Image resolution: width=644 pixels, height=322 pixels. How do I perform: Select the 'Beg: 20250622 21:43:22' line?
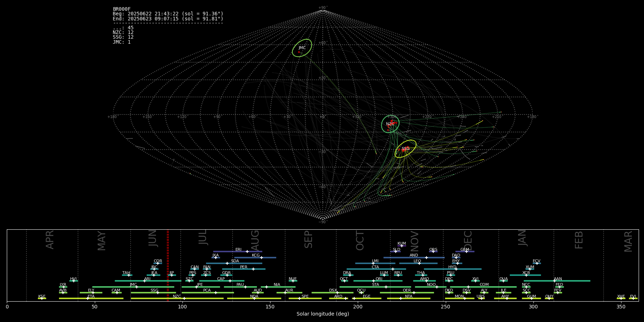(x=168, y=14)
